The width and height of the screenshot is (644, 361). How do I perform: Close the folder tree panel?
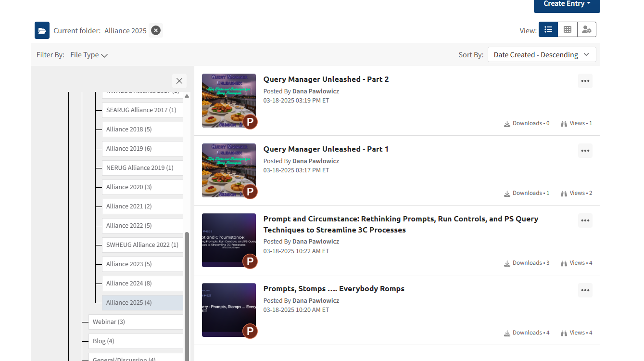click(x=179, y=81)
